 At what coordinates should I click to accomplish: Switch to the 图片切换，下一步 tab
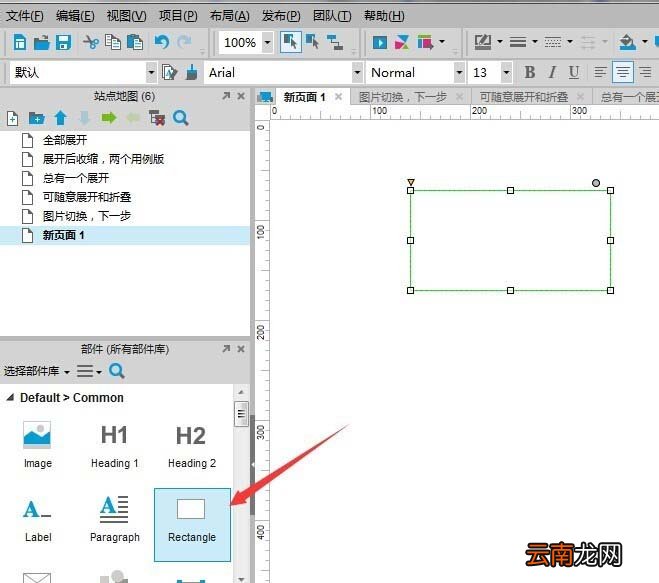coord(403,97)
